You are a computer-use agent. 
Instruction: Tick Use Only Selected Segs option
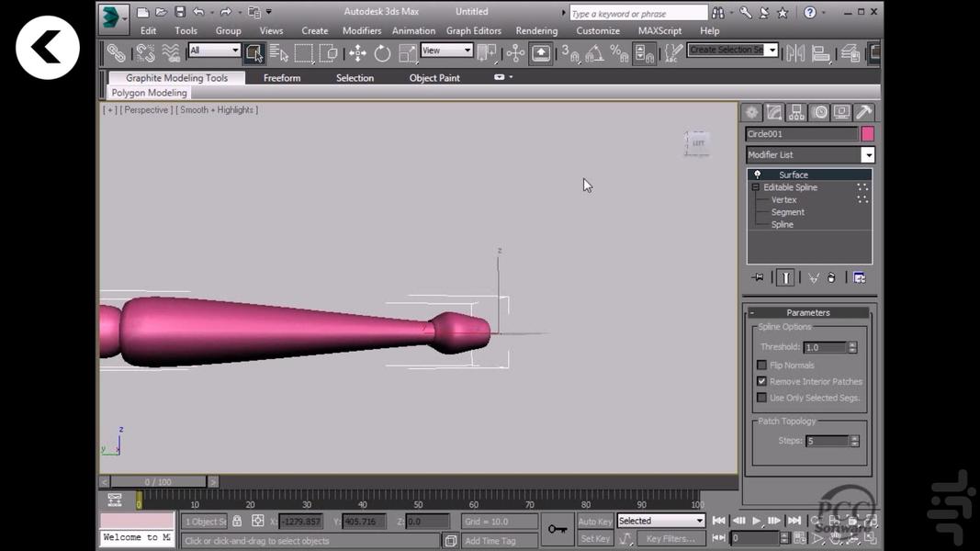(761, 398)
